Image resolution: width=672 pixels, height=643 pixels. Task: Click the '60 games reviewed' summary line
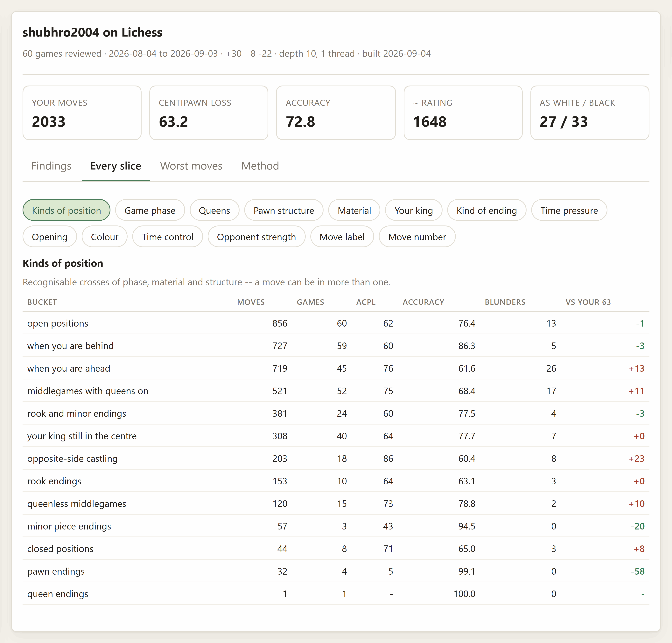tap(227, 53)
